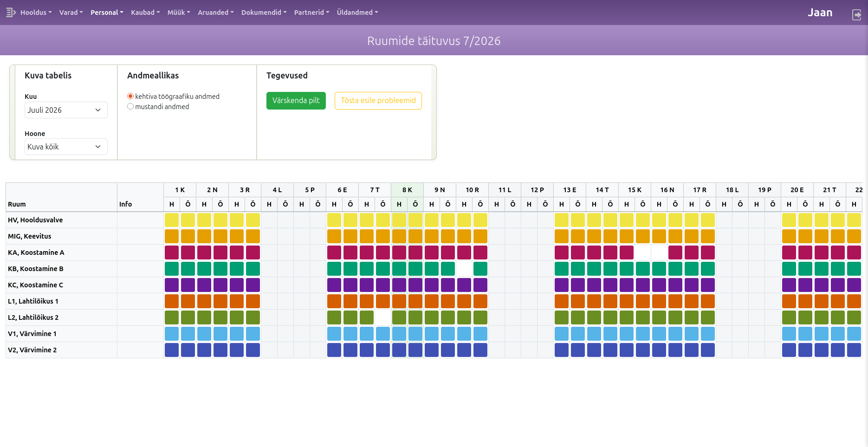Open the Kuu month dropdown
This screenshot has height=447, width=868.
click(66, 110)
